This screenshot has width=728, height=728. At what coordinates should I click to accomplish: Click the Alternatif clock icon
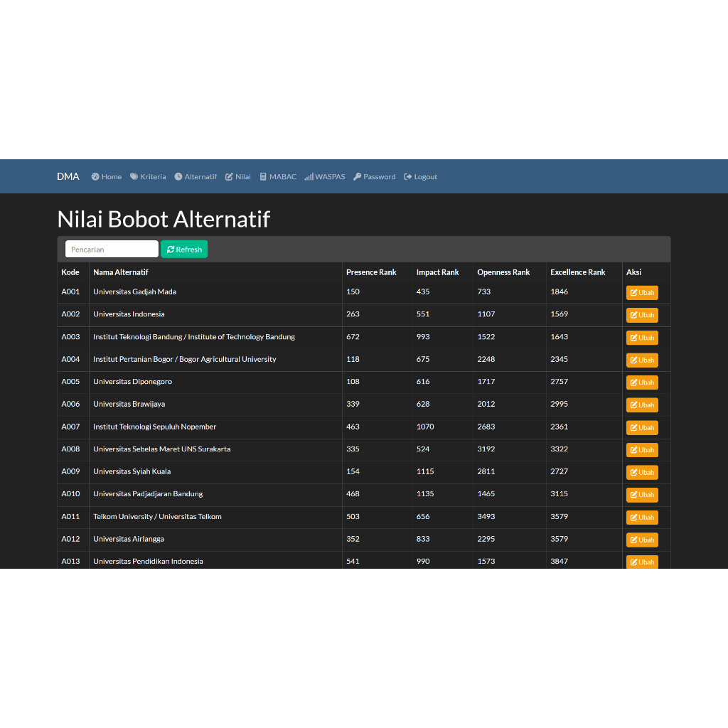(178, 177)
